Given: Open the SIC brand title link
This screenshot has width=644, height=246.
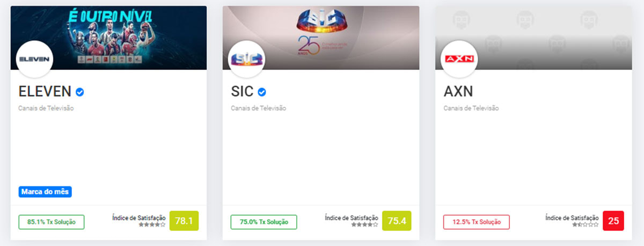Looking at the screenshot, I should click(242, 92).
